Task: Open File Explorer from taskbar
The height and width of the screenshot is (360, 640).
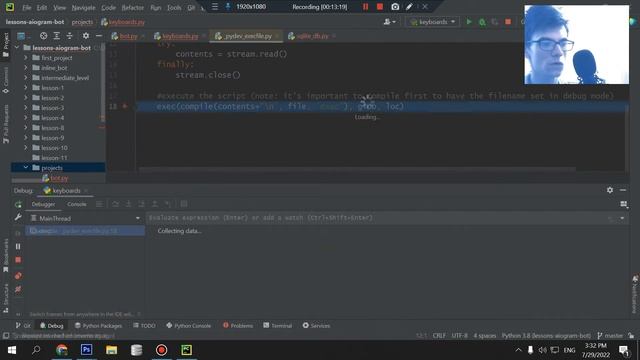Action: pyautogui.click(x=111, y=350)
